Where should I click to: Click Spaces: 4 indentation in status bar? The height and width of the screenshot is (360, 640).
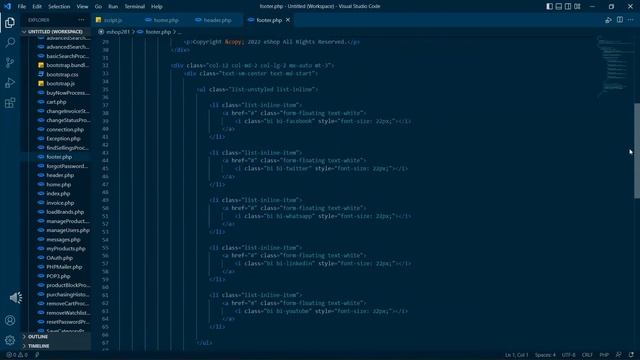(545, 355)
